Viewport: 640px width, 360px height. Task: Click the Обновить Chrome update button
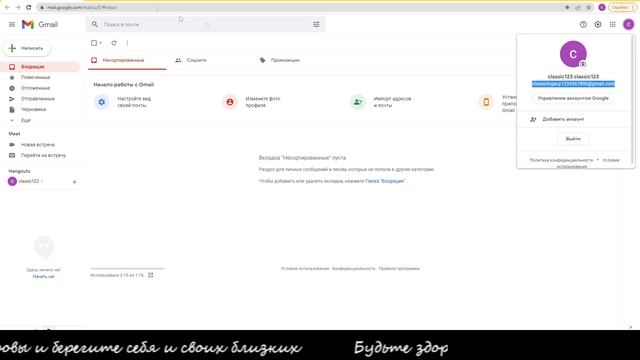click(x=622, y=7)
